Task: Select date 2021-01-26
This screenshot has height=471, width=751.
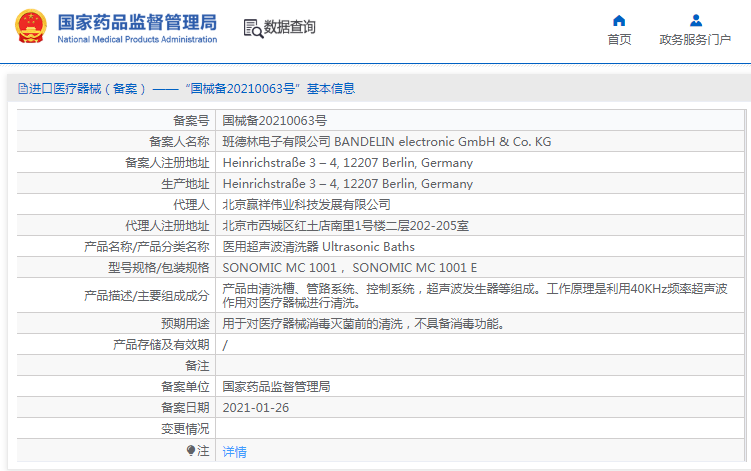Action: [256, 408]
